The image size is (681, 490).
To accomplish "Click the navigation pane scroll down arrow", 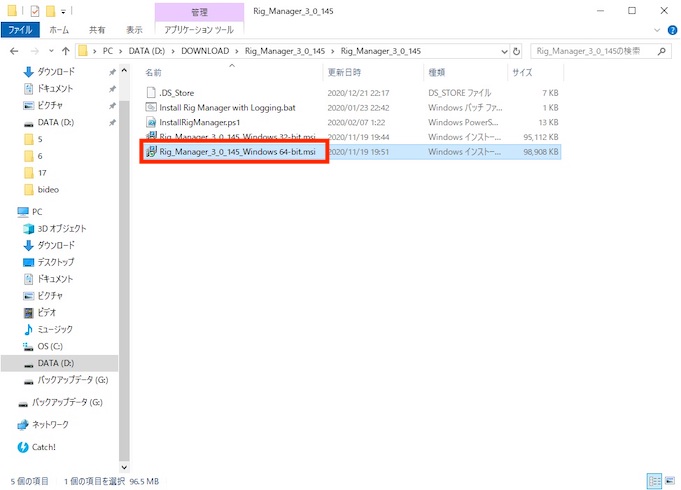I will 124,467.
